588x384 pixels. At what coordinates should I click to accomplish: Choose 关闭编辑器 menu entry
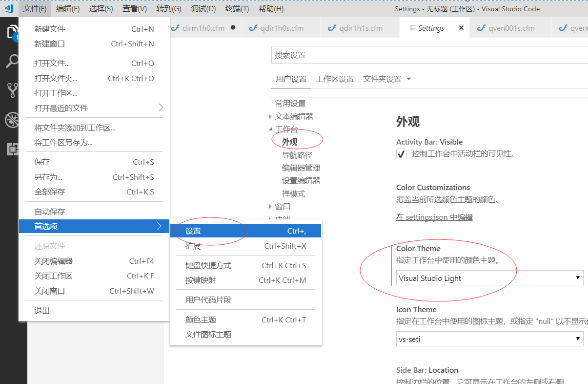(94, 261)
